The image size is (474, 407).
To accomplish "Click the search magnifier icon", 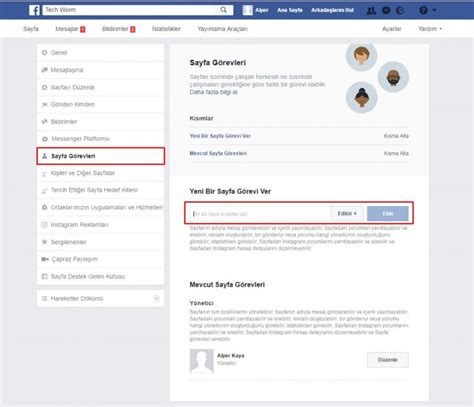I will click(x=223, y=10).
